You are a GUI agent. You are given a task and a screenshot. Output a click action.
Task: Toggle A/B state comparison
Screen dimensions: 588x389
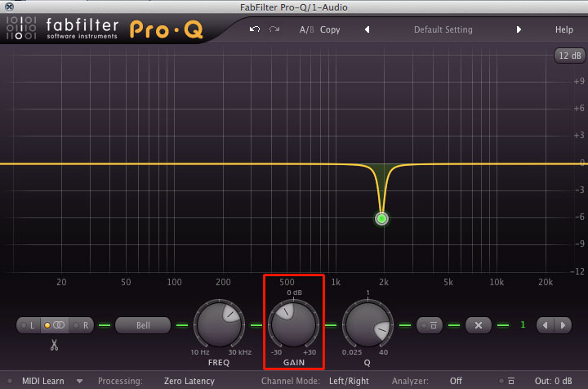tap(306, 29)
